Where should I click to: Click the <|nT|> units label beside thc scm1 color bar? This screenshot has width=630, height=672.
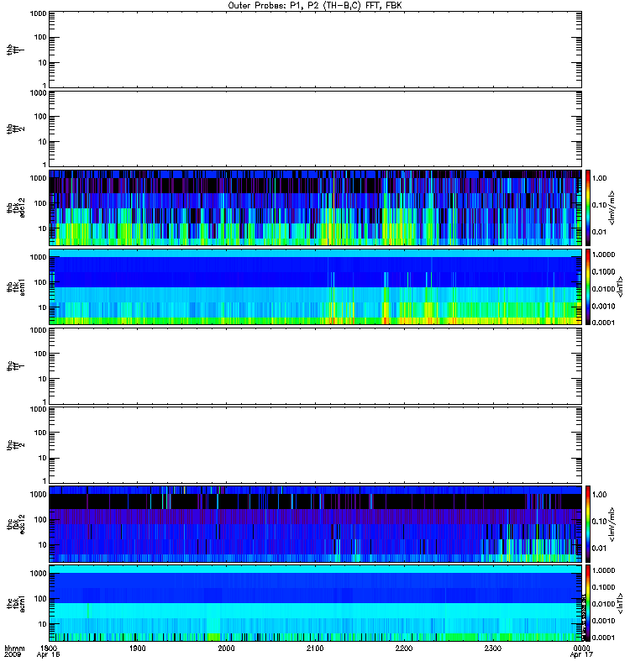coord(619,602)
